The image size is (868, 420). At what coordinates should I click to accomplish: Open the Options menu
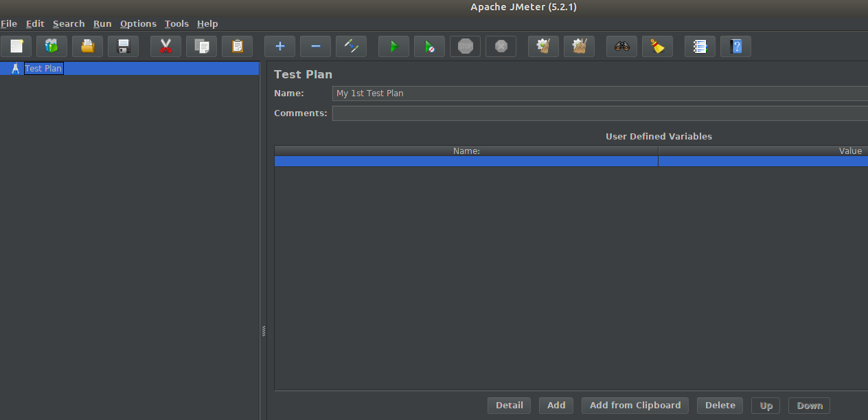(138, 23)
